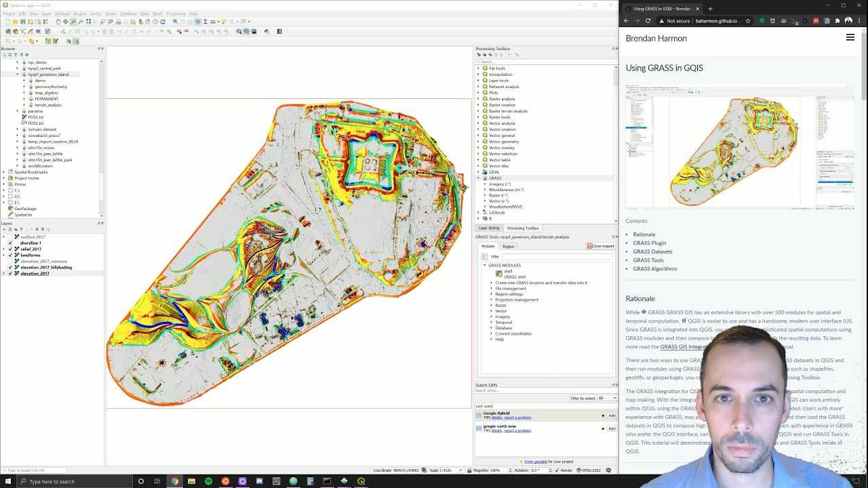This screenshot has height=488, width=868.
Task: Select the Zoom In magnifier tool
Action: [73, 21]
